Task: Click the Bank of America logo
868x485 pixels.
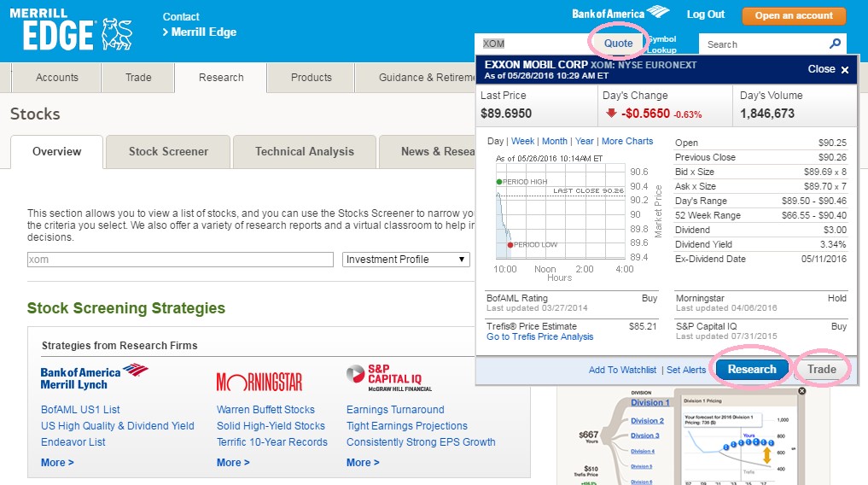Action: coord(620,13)
